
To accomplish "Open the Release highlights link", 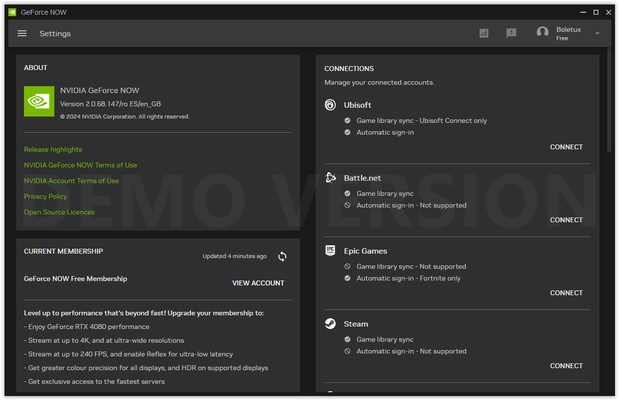I will tap(53, 150).
